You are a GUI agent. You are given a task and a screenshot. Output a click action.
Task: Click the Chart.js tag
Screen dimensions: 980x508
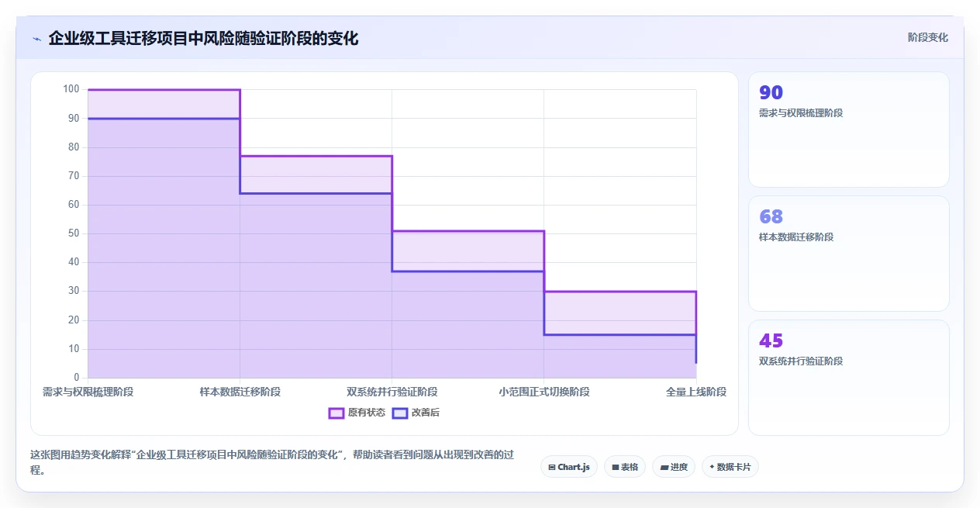[x=569, y=467]
